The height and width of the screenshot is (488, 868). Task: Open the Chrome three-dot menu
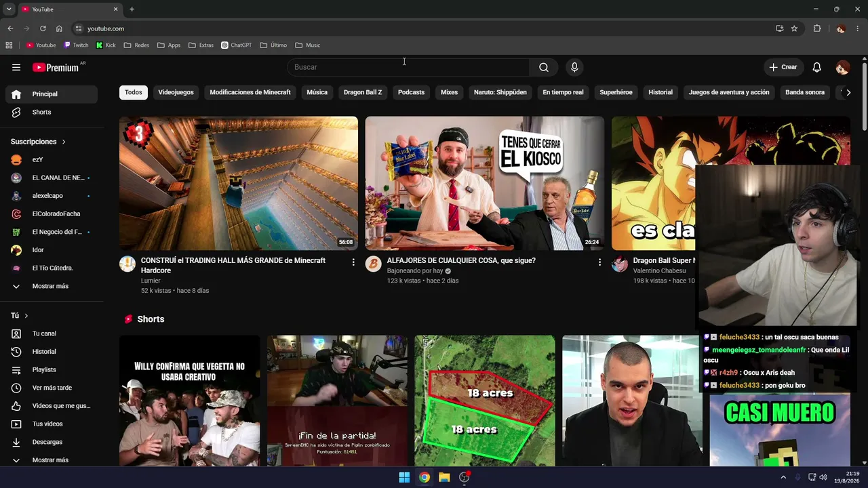(858, 28)
